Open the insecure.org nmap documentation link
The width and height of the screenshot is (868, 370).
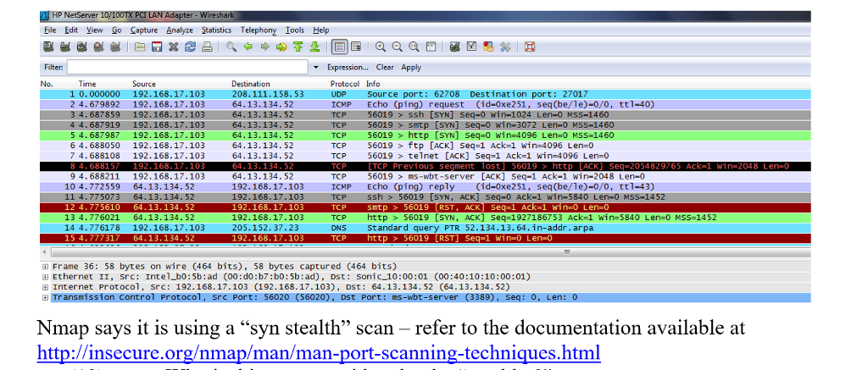click(319, 352)
